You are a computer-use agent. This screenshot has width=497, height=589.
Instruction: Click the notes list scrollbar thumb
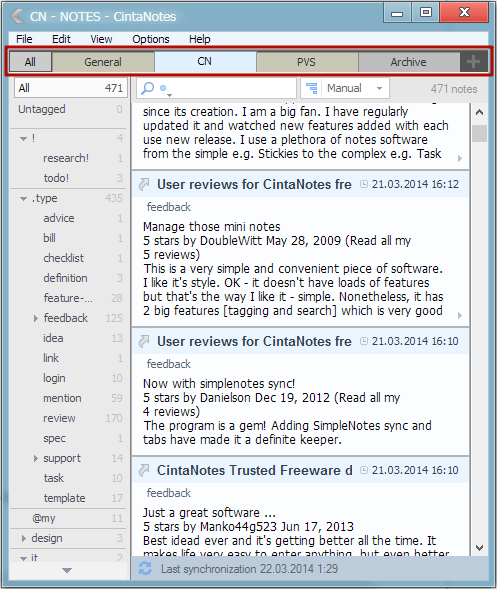(x=479, y=133)
